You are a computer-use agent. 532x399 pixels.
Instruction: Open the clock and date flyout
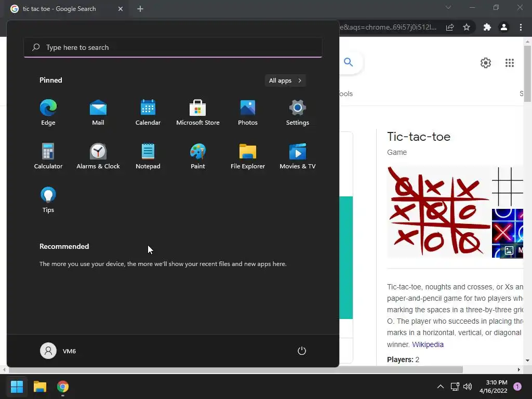[x=493, y=387]
